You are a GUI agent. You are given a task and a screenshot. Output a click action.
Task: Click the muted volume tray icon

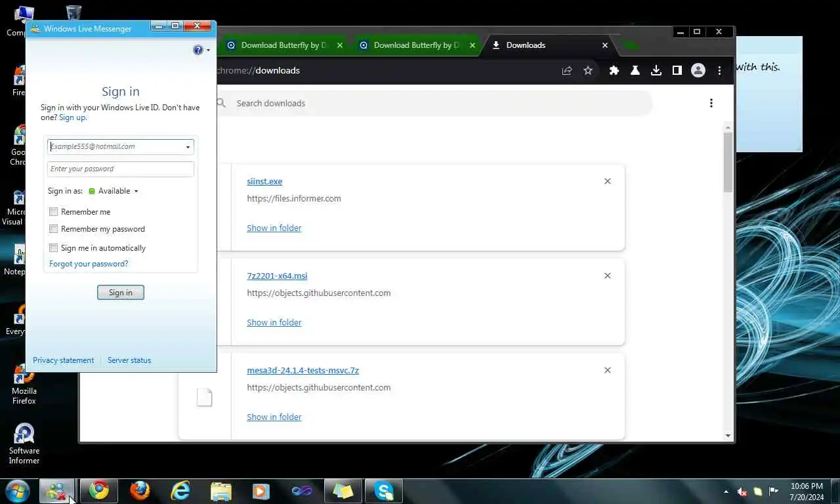(x=742, y=492)
